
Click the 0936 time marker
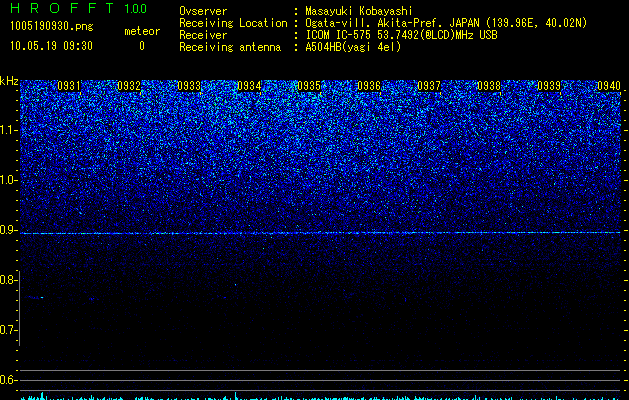[x=369, y=86]
